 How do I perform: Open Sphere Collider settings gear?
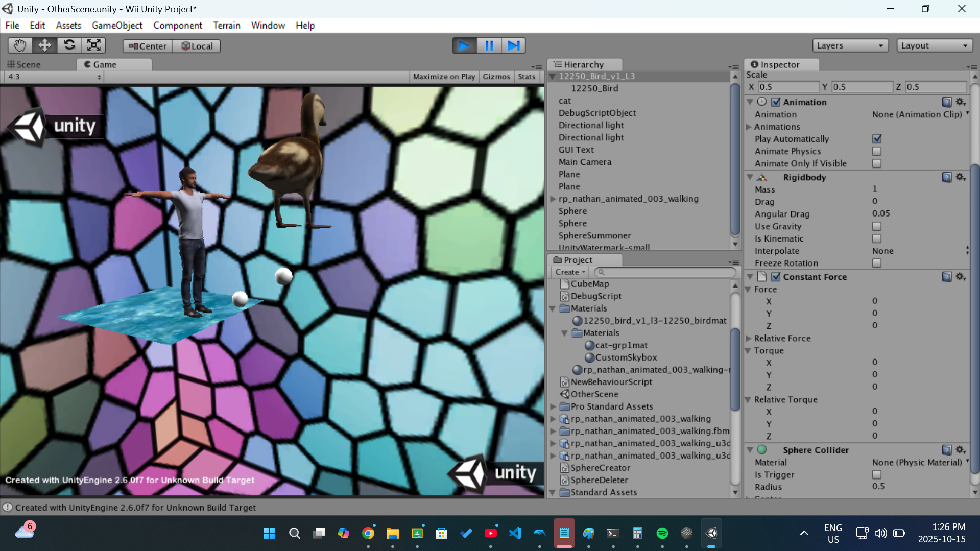click(961, 450)
